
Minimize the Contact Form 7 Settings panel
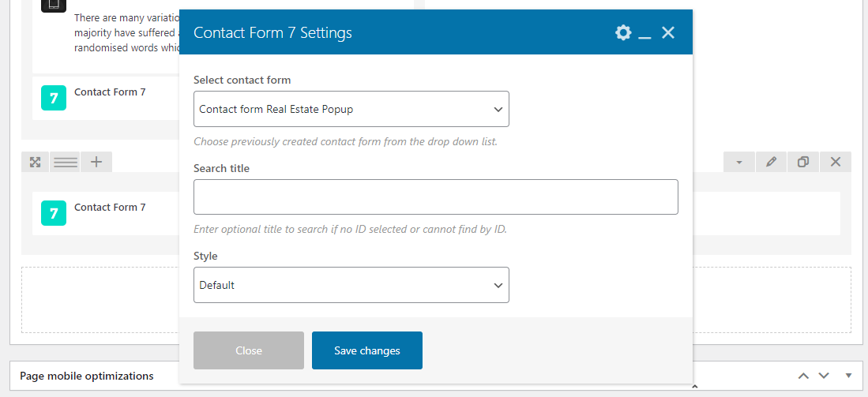[644, 33]
